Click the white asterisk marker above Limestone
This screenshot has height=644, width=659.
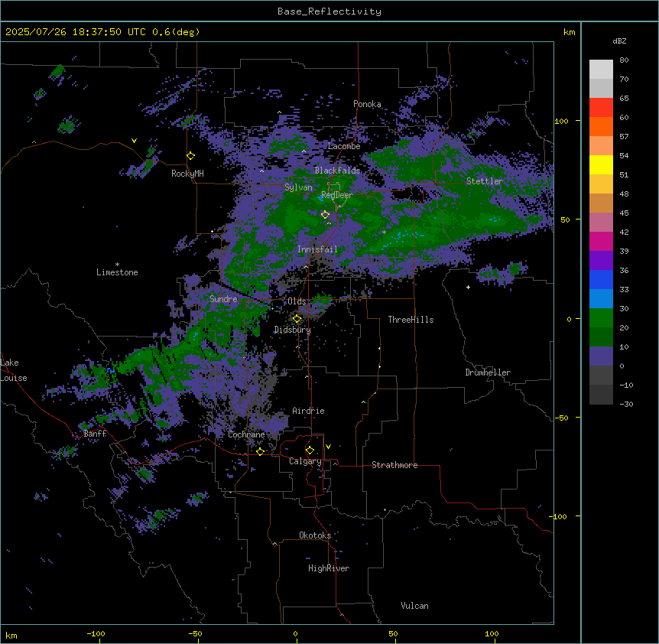coord(117,264)
